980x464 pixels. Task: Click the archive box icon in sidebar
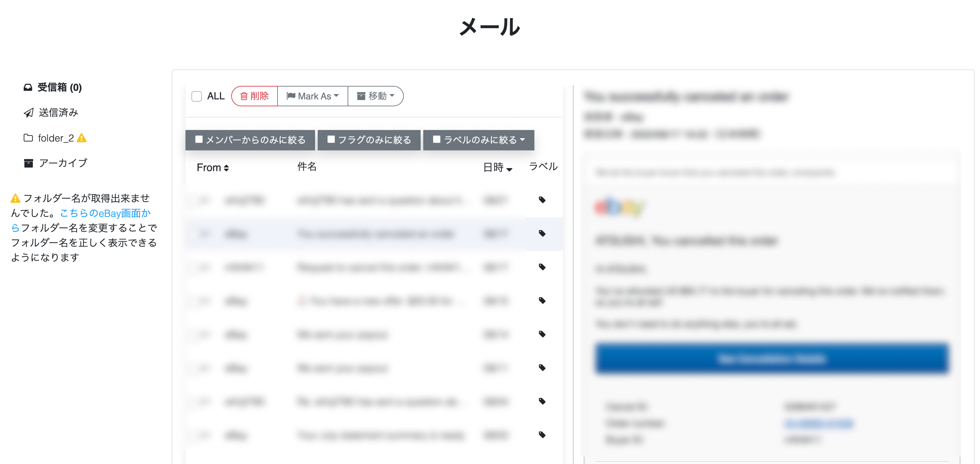click(29, 163)
